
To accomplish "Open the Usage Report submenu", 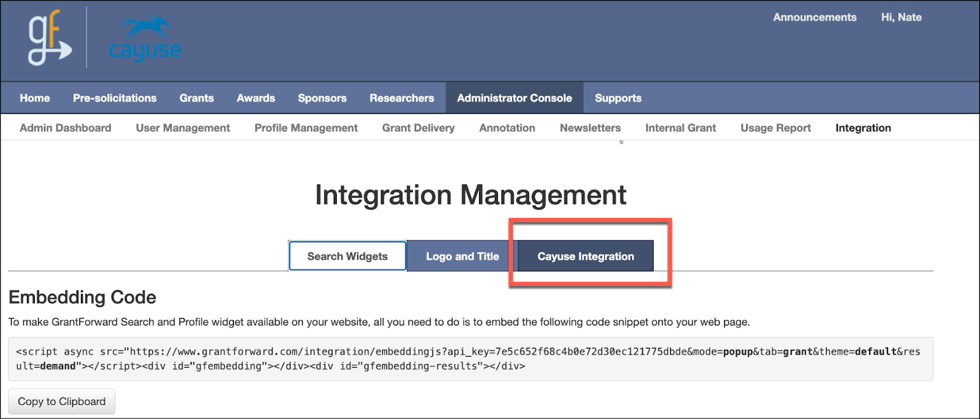I will coord(775,128).
